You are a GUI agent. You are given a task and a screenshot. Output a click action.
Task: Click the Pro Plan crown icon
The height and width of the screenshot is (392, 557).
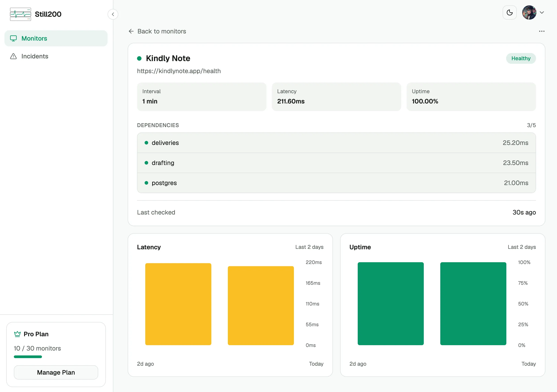tap(17, 334)
